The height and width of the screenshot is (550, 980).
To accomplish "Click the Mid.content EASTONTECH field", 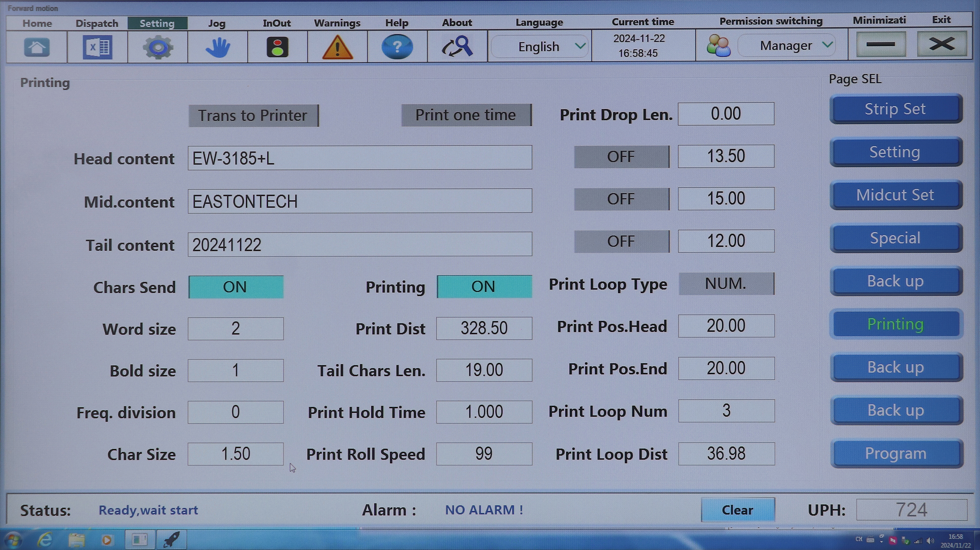I will pos(360,201).
